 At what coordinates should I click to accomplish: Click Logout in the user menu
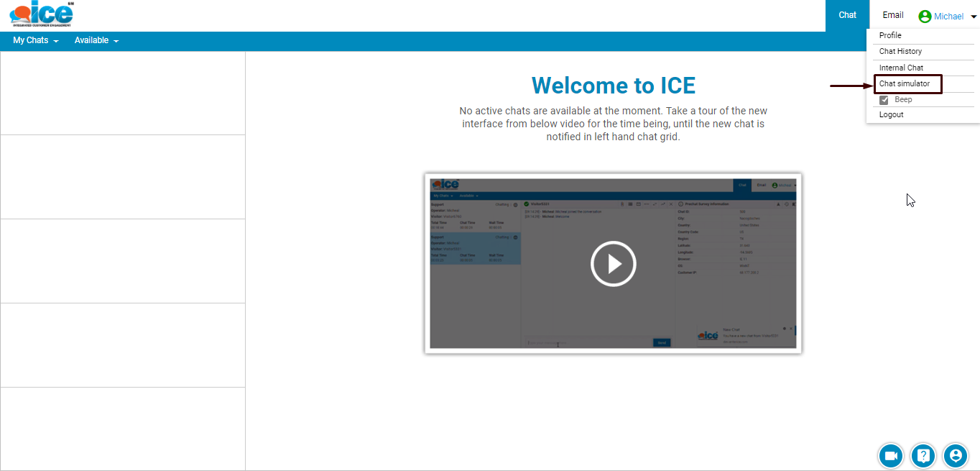tap(891, 115)
